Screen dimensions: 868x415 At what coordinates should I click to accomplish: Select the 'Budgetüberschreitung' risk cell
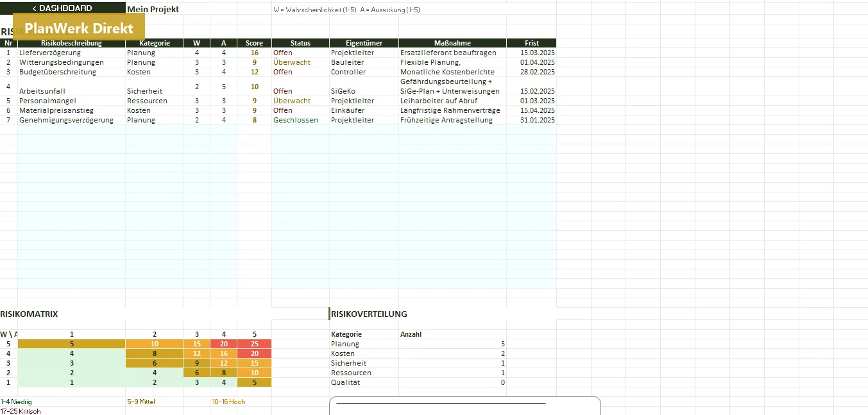point(71,72)
